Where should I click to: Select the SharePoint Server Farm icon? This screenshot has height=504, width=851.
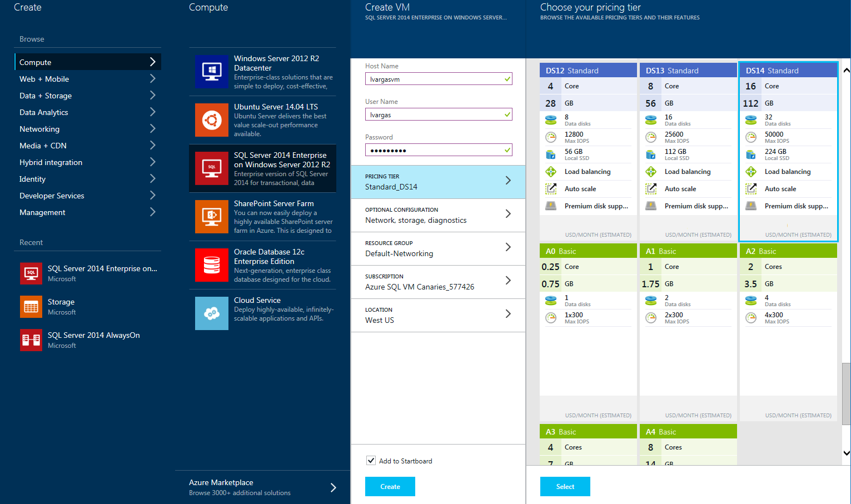pos(211,217)
